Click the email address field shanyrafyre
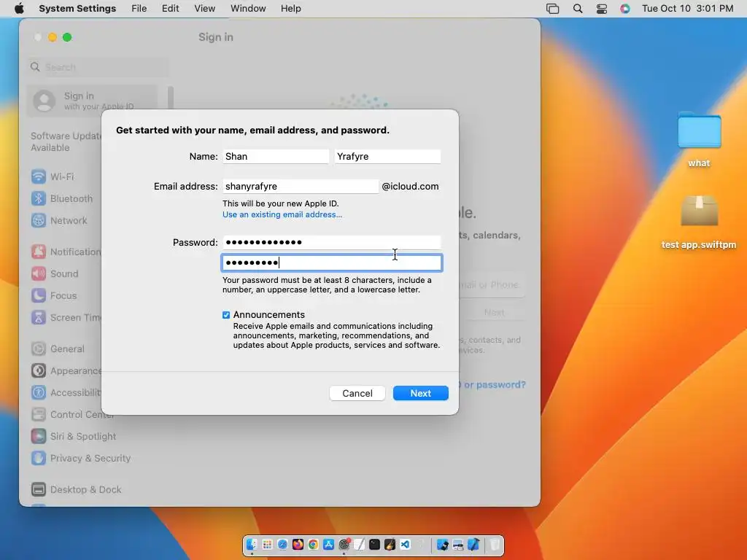The height and width of the screenshot is (560, 747). click(x=301, y=186)
